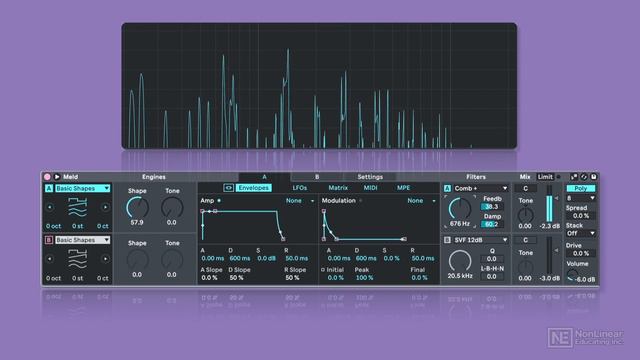Screen dimensions: 640x360
Task: Click engine A mix Tone knob
Action: [x=525, y=214]
